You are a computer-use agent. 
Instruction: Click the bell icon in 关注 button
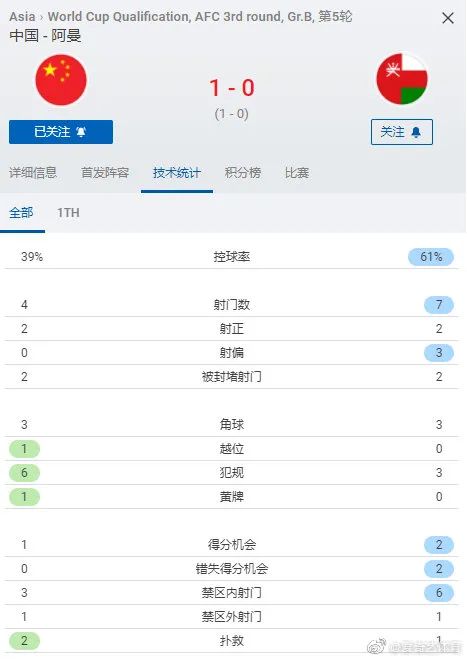416,132
